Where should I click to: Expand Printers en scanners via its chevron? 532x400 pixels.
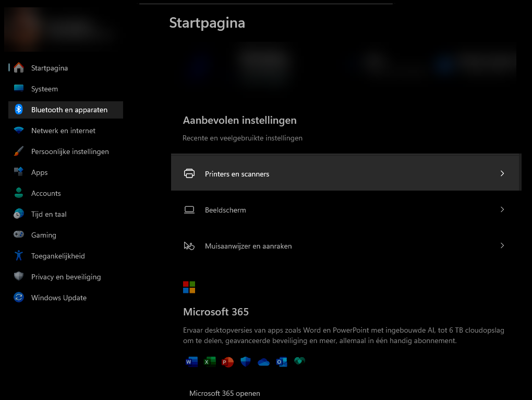point(502,173)
